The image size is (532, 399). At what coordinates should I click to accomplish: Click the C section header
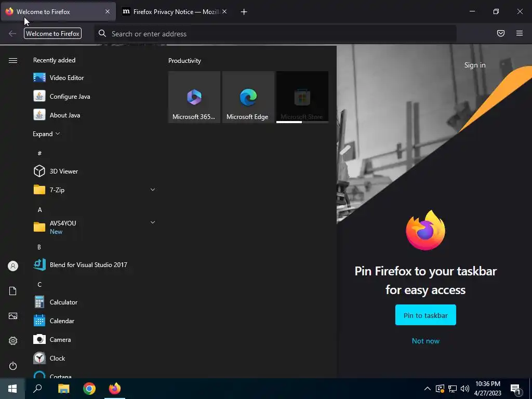click(39, 284)
